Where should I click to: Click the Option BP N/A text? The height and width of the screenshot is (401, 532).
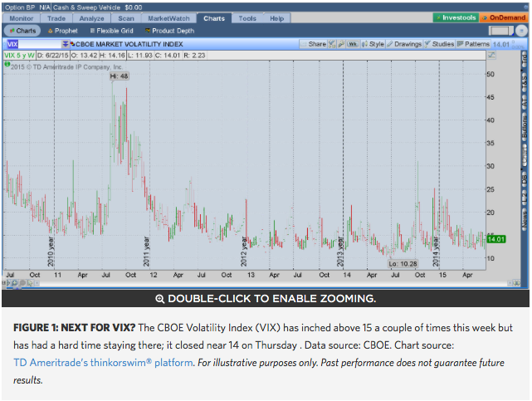click(27, 7)
